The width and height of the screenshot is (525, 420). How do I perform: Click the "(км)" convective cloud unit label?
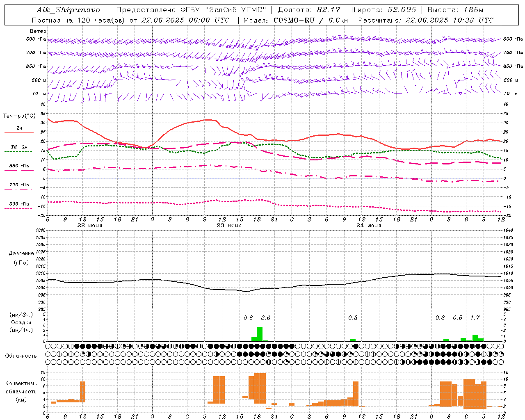tap(21, 399)
